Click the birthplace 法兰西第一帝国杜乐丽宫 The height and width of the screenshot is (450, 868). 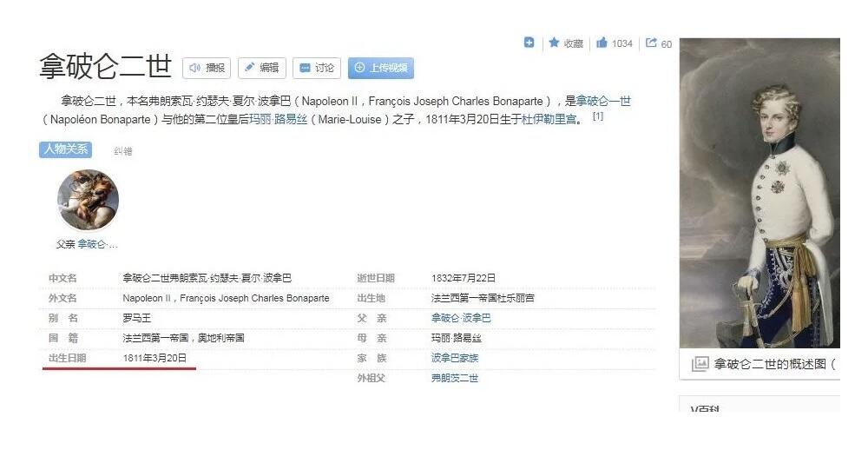(483, 298)
